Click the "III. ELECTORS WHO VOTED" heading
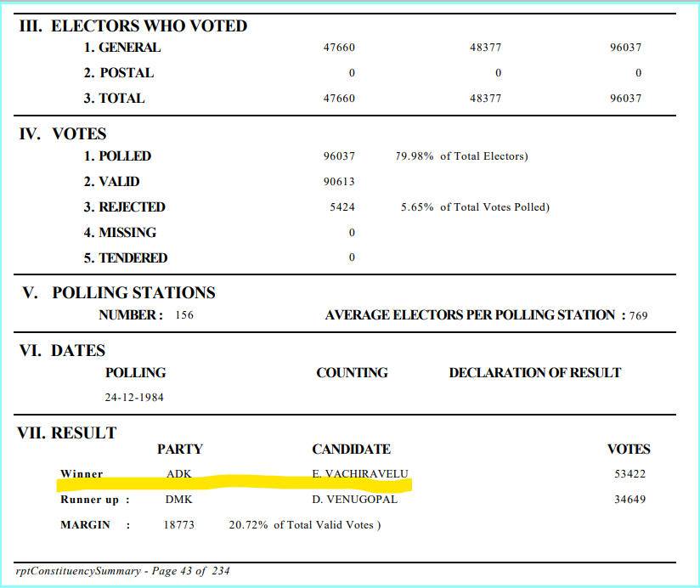Viewport: 700px width, 588px height. [133, 26]
